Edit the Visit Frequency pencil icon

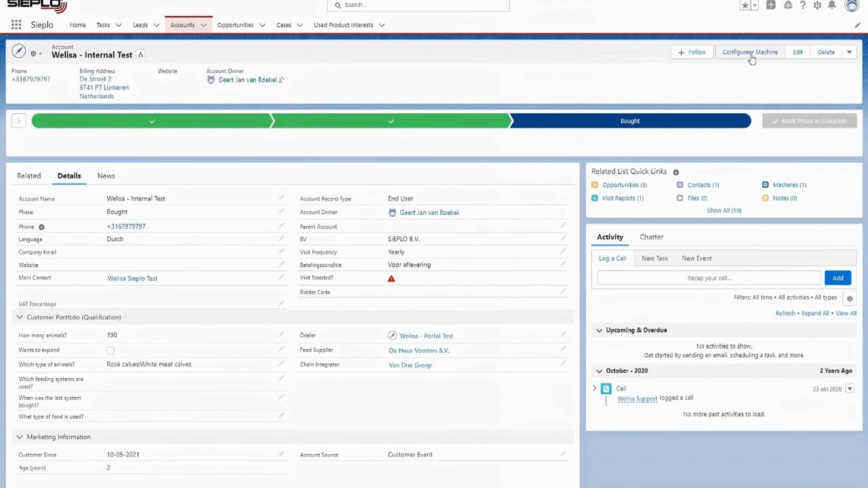coord(563,251)
